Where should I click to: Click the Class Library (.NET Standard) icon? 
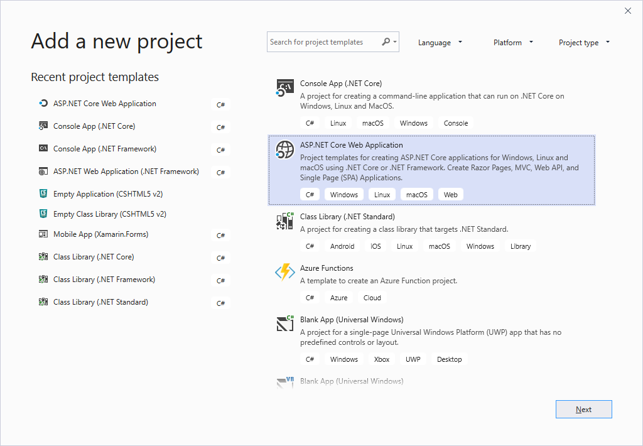(285, 222)
